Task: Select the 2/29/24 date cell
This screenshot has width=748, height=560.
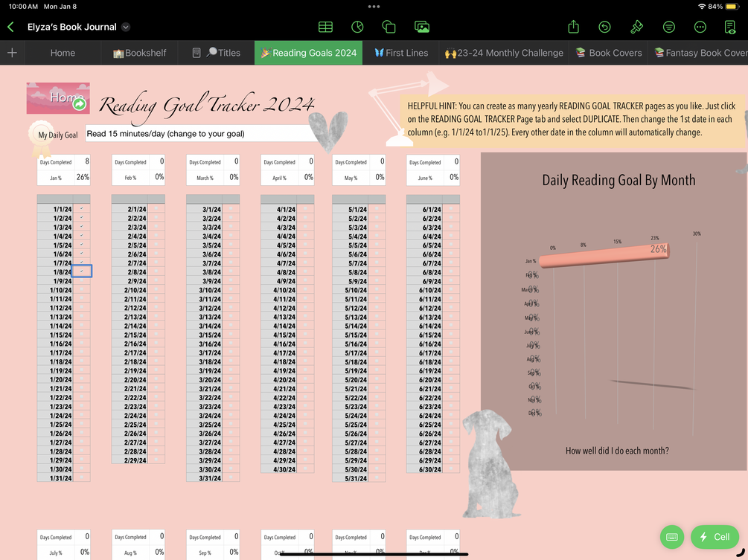Action: coord(130,460)
